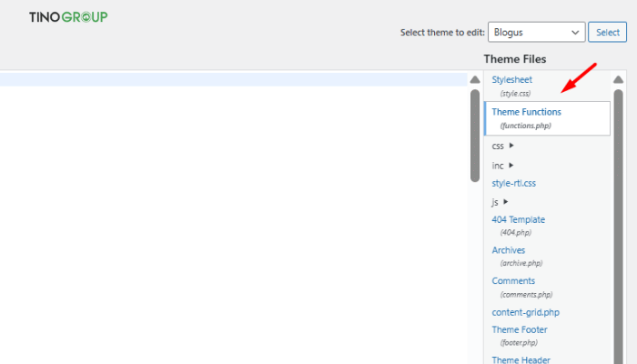Screen dimensions: 637x364
Task: Click the Theme Files list scroll-up arrow
Action: click(618, 80)
